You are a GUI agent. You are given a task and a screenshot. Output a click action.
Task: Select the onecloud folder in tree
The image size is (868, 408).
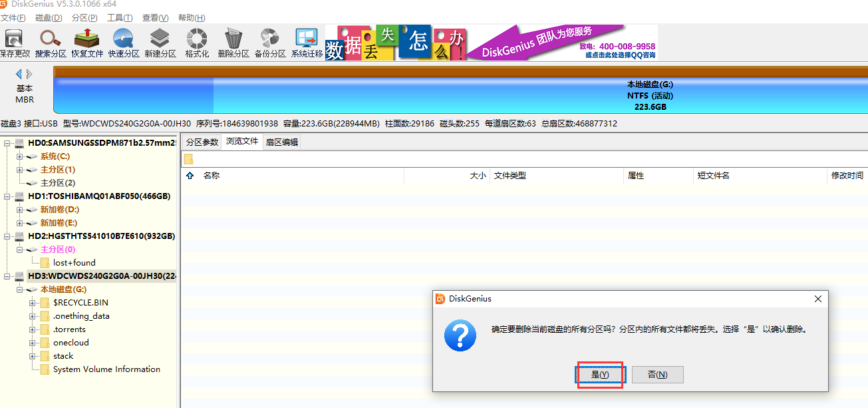pos(71,343)
